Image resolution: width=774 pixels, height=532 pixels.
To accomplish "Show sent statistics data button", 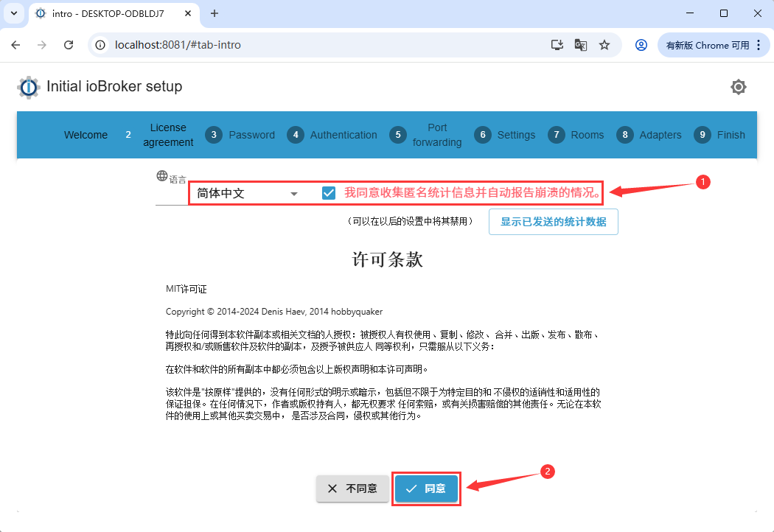I will (553, 222).
